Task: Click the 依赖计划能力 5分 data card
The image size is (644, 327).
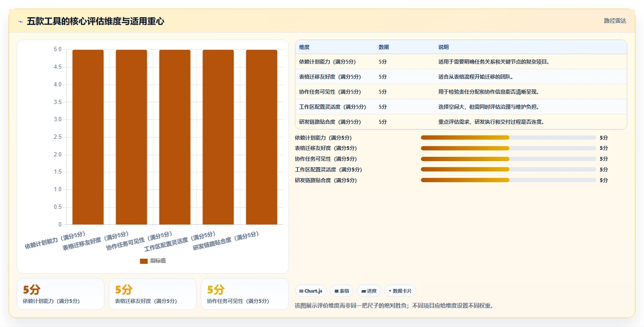Action: point(61,294)
